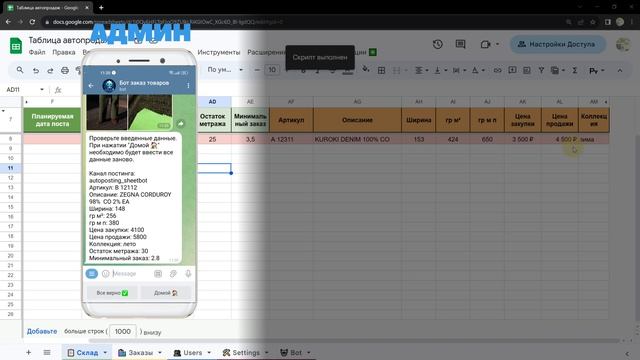Image resolution: width=640 pixels, height=360 pixels.
Task: Click the insert chart toolbar icon
Action: pyautogui.click(x=527, y=71)
